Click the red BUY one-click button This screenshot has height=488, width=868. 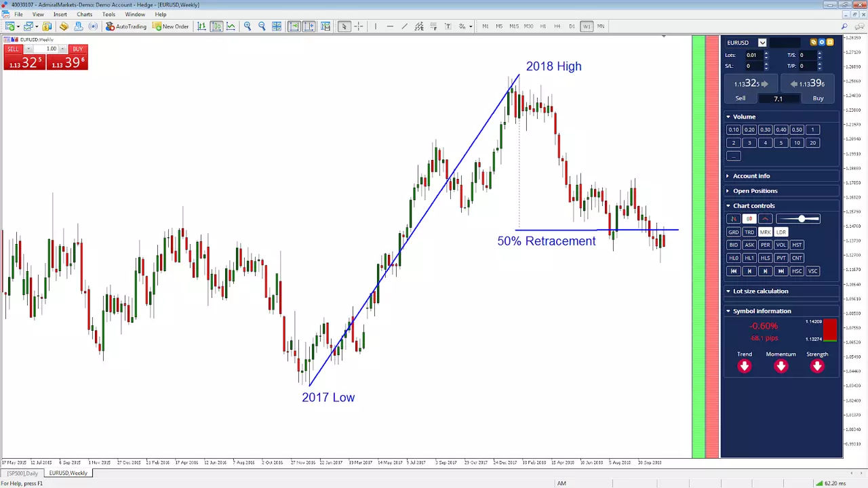point(77,49)
